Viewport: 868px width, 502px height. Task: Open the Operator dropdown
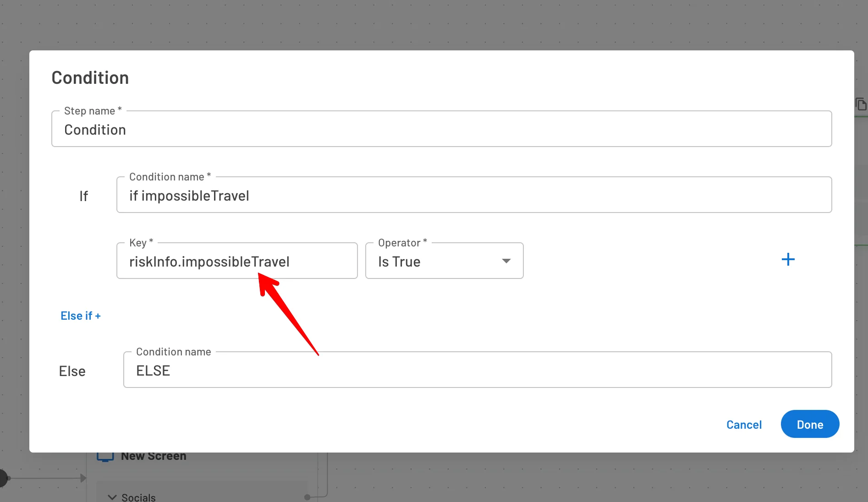(444, 261)
